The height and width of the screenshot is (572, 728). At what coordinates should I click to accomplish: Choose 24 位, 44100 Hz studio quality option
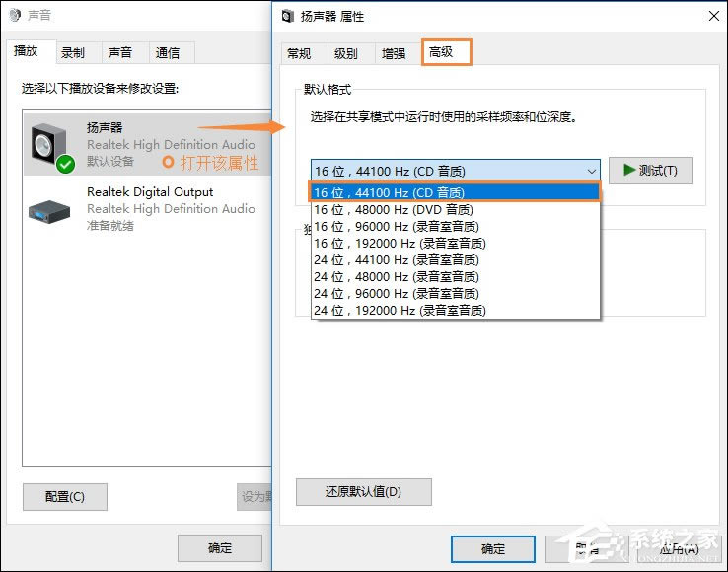tap(455, 259)
